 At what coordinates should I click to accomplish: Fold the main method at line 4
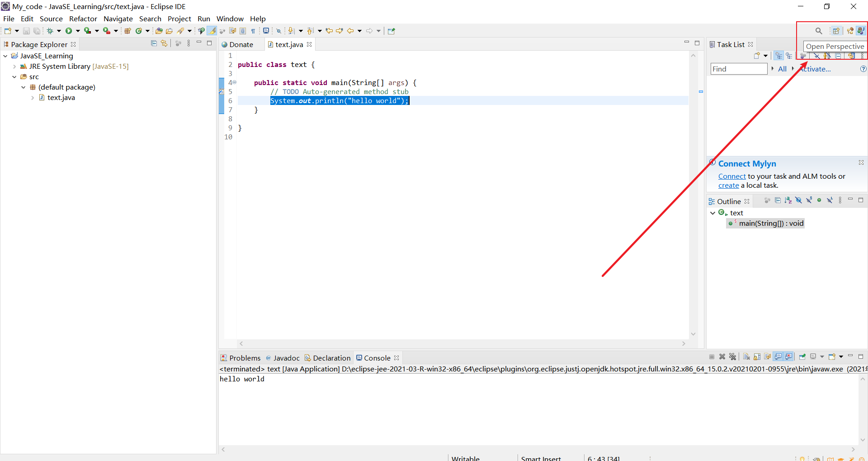pyautogui.click(x=234, y=82)
